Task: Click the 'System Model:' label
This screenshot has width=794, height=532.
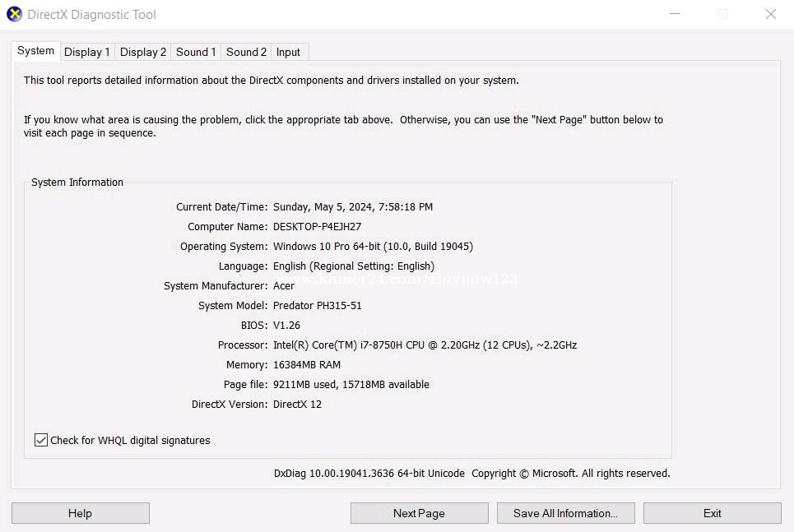Action: [233, 306]
